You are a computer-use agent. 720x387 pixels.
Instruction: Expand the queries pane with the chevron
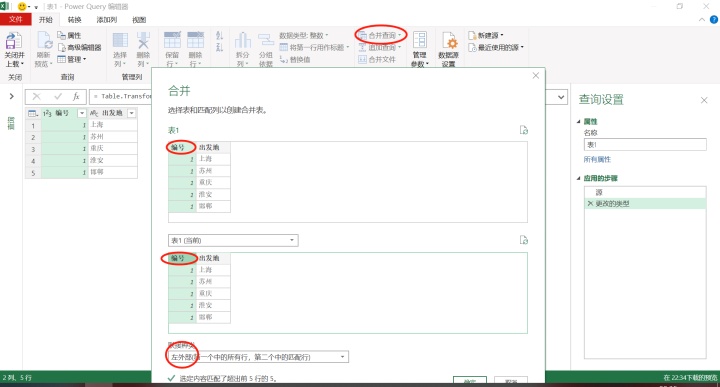coord(11,96)
